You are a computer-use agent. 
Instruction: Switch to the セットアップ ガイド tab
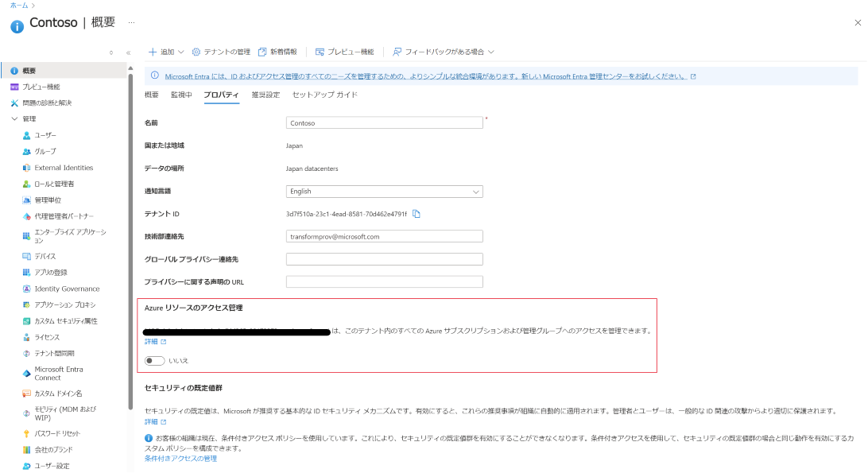[324, 95]
